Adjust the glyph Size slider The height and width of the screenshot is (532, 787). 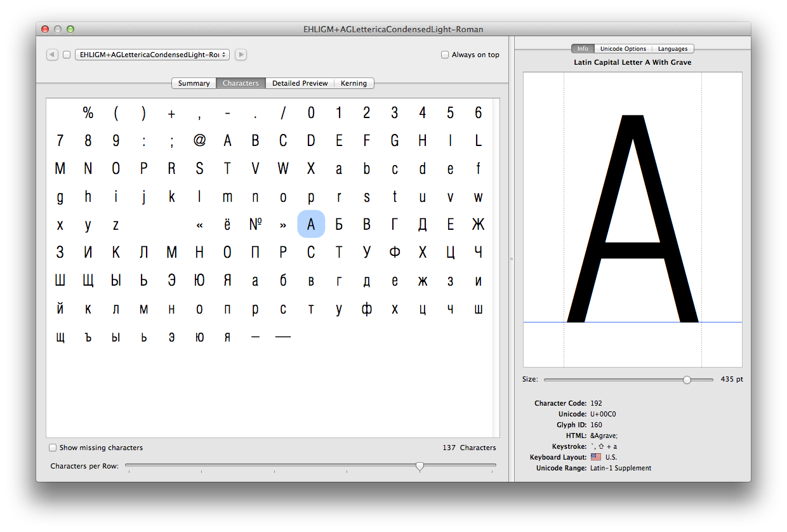click(687, 380)
